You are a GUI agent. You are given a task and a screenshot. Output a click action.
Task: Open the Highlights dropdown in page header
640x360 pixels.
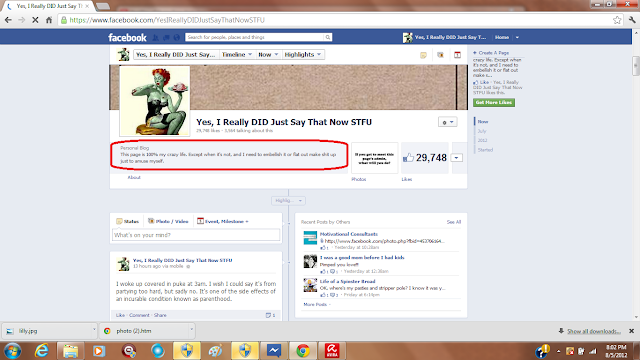(x=303, y=55)
